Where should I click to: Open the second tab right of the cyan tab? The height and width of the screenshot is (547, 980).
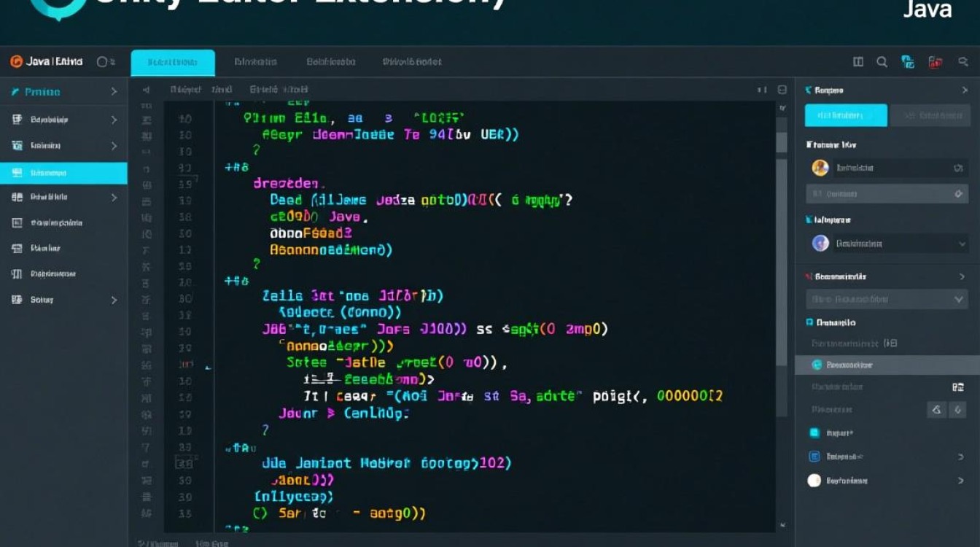[330, 63]
